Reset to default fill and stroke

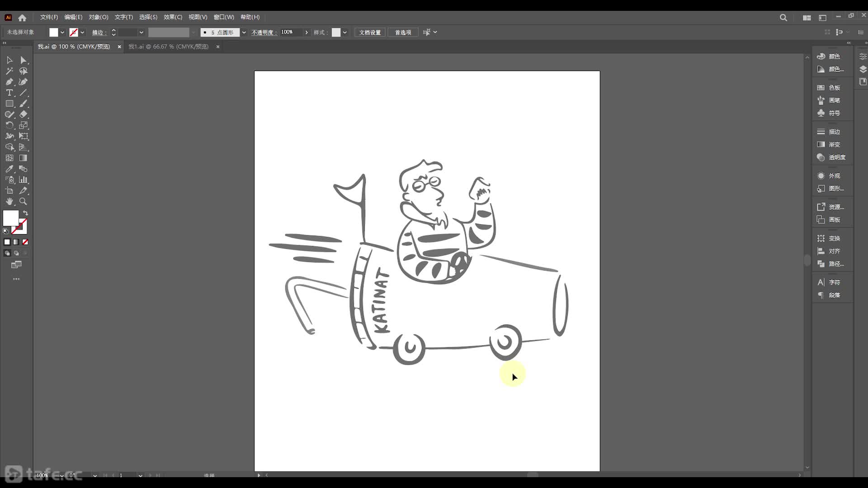[x=5, y=231]
